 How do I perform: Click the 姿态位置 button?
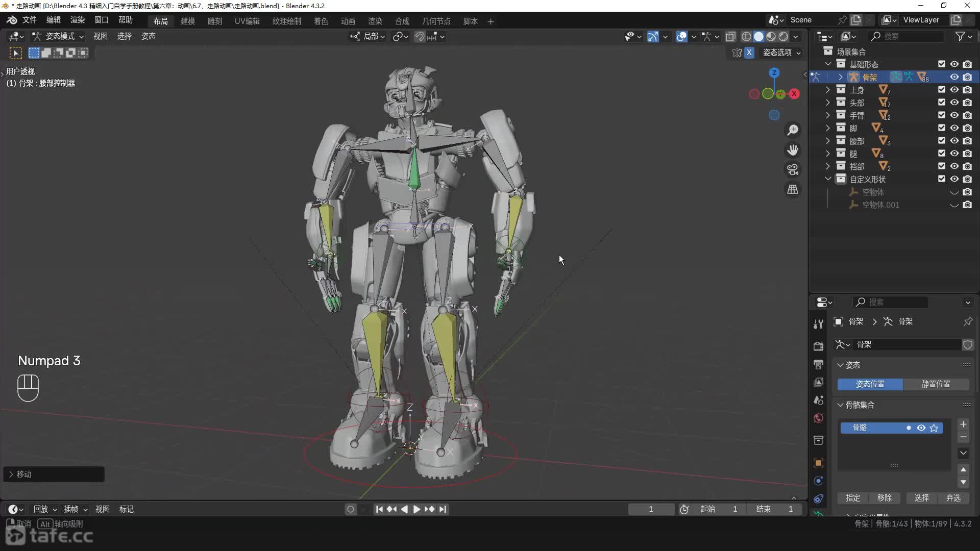pos(870,384)
